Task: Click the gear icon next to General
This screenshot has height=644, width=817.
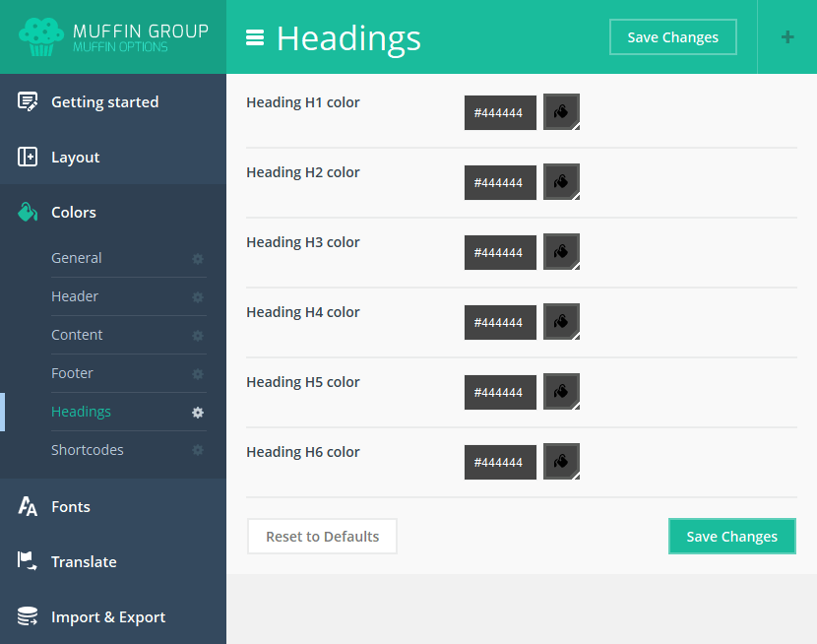Action: 198,259
